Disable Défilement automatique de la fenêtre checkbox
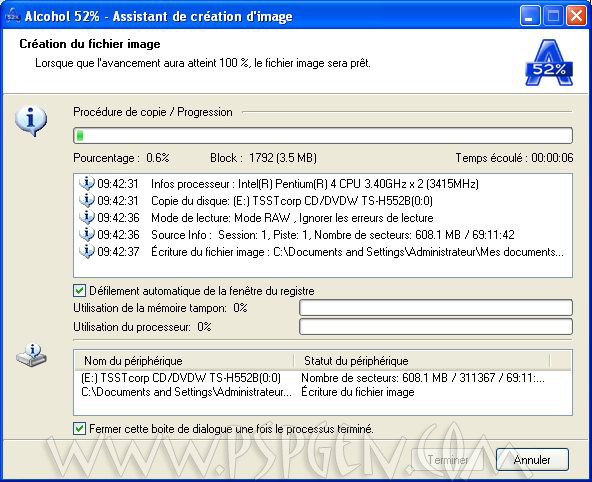The height and width of the screenshot is (482, 592). (79, 291)
